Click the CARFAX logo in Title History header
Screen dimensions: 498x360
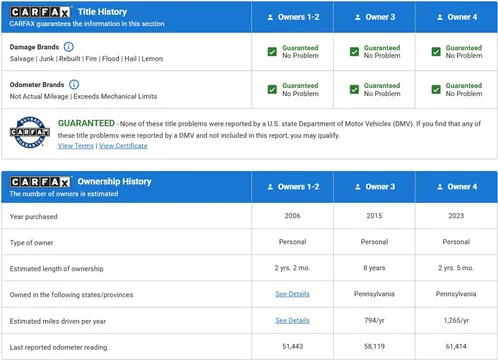click(40, 12)
